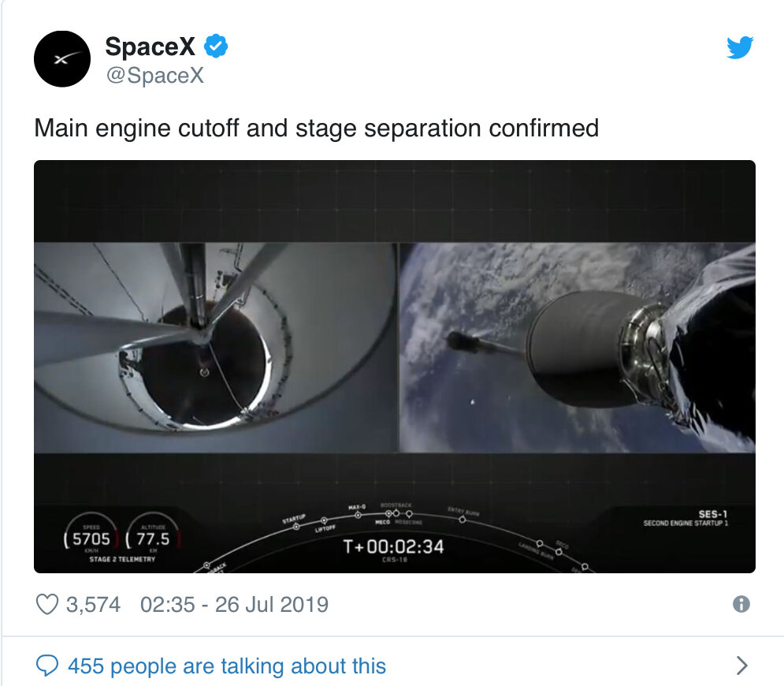Click the LIFTOFF marker on launch timeline
This screenshot has width=784, height=686.
coord(324,522)
